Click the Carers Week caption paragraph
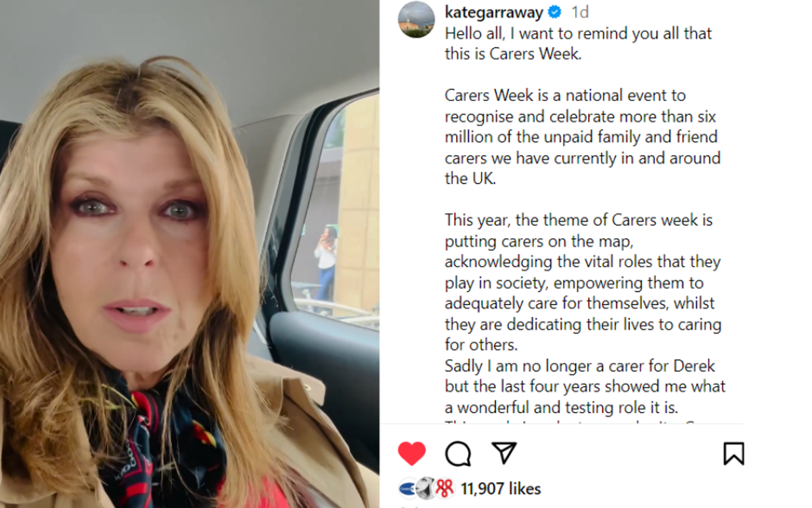Image resolution: width=812 pixels, height=508 pixels. coord(583,137)
